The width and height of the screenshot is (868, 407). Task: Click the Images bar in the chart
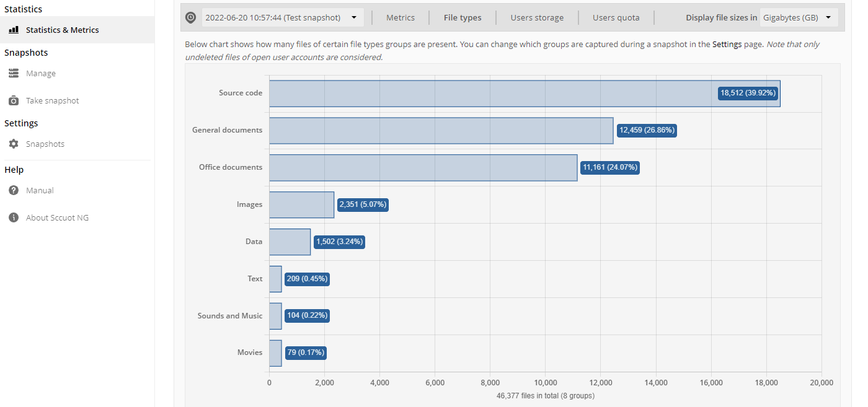(x=301, y=204)
